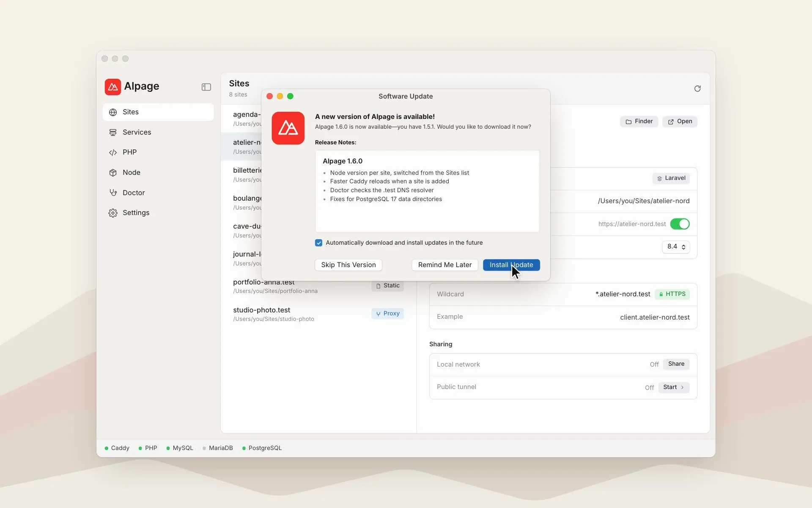The height and width of the screenshot is (508, 812).
Task: Click Install Update
Action: (511, 265)
